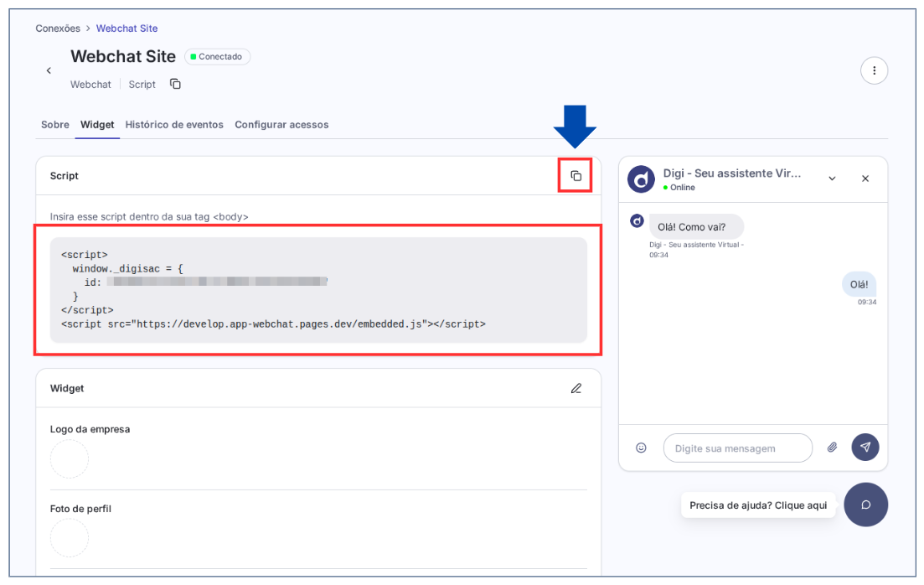
Task: Send the chat message
Action: [865, 448]
